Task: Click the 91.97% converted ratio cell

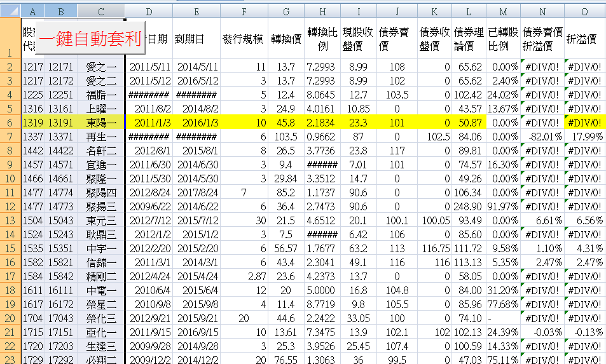Action: tap(503, 206)
